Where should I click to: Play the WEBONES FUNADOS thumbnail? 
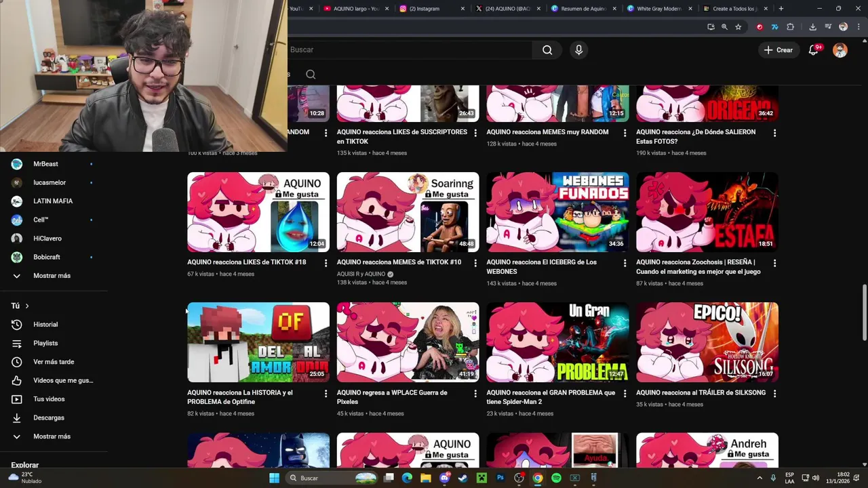click(557, 212)
